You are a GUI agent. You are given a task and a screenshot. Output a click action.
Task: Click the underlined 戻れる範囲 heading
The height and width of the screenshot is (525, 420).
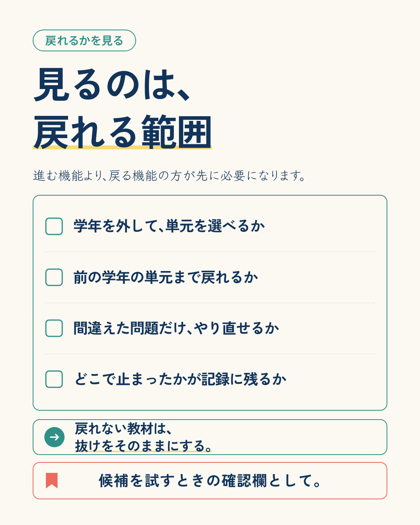click(x=122, y=132)
